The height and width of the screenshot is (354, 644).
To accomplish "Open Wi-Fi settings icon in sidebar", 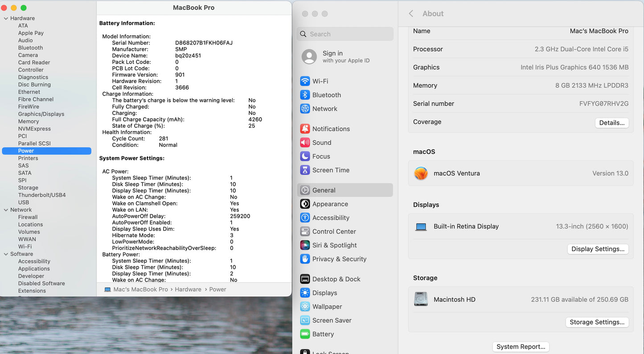I will 305,81.
